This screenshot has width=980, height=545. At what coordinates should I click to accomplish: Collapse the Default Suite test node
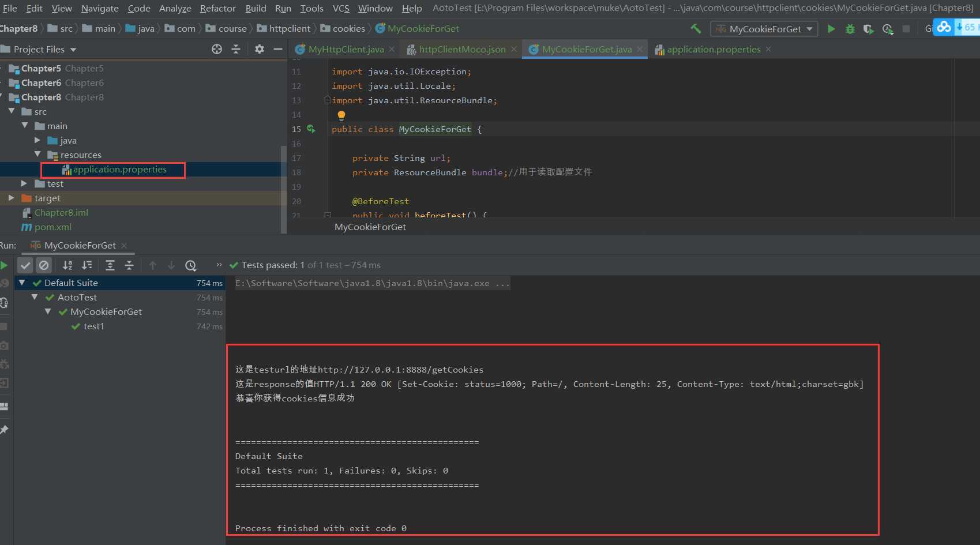click(22, 283)
